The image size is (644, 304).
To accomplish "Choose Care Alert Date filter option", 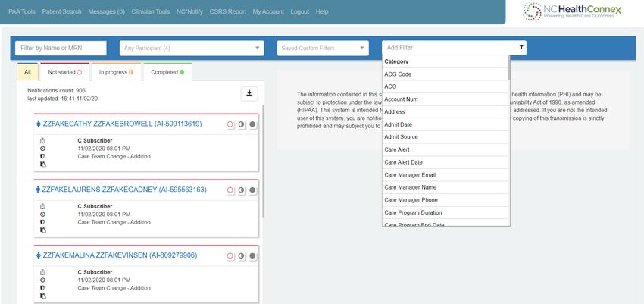I will click(x=445, y=162).
